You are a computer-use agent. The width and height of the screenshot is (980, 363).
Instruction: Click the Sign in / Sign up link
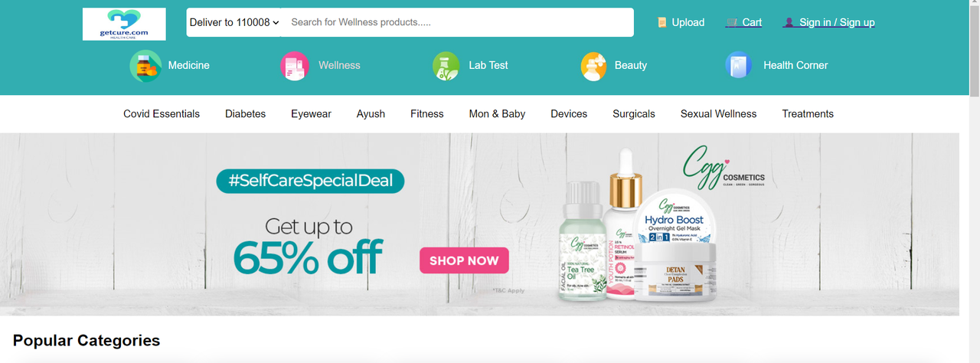pyautogui.click(x=837, y=23)
